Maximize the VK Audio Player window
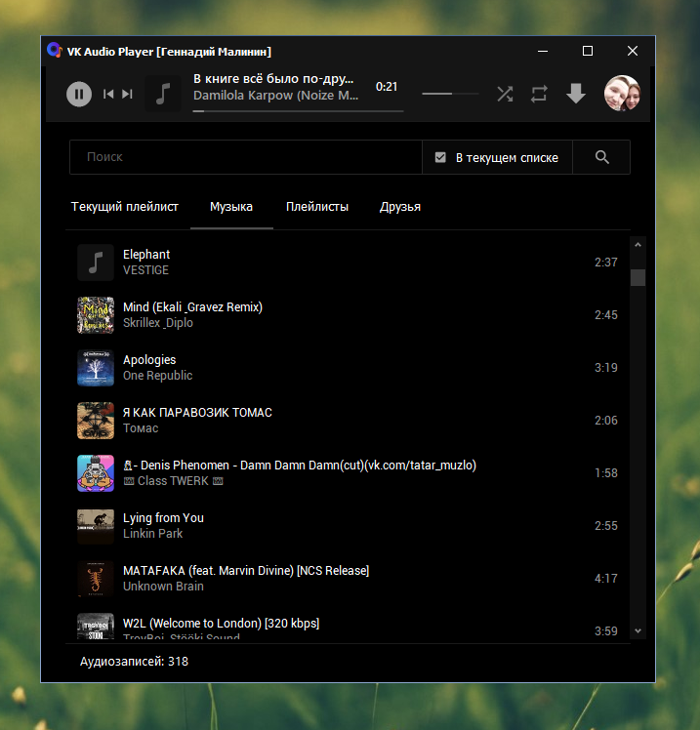 588,51
